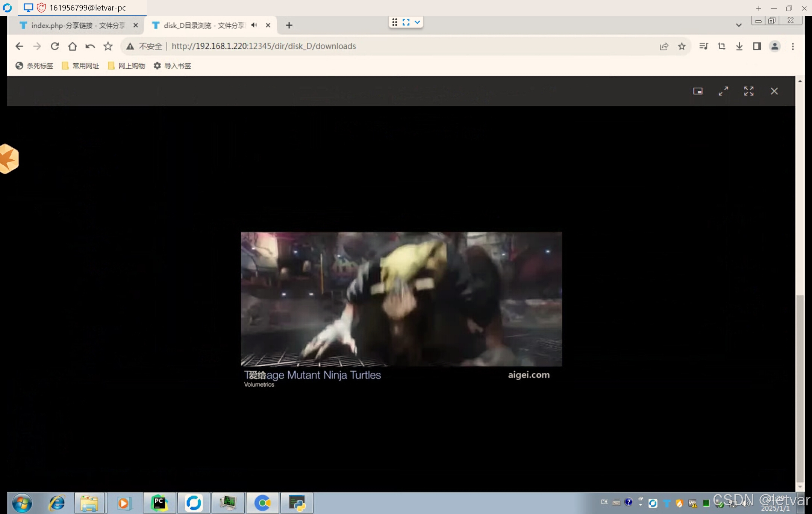The image size is (812, 514).
Task: Switch to the index.php-分享链接 tab
Action: tap(77, 25)
